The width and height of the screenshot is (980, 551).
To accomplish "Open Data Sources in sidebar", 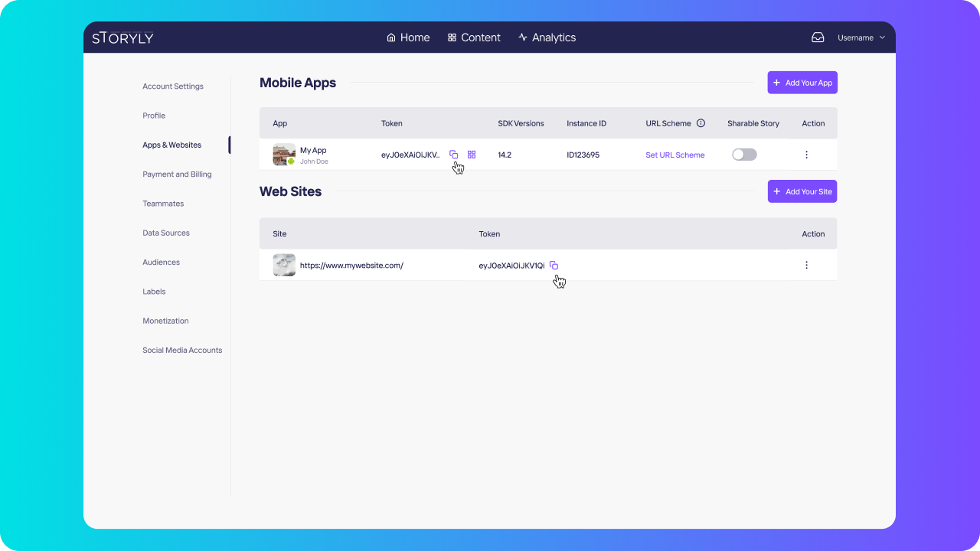I will (x=166, y=233).
